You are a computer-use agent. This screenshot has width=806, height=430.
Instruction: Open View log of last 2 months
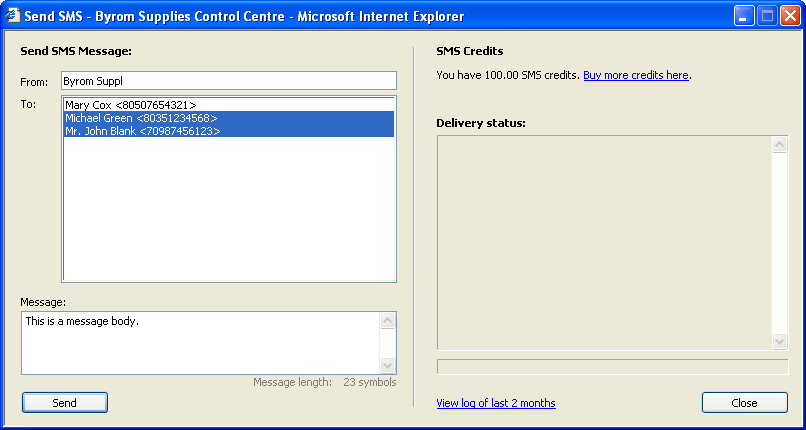point(496,403)
